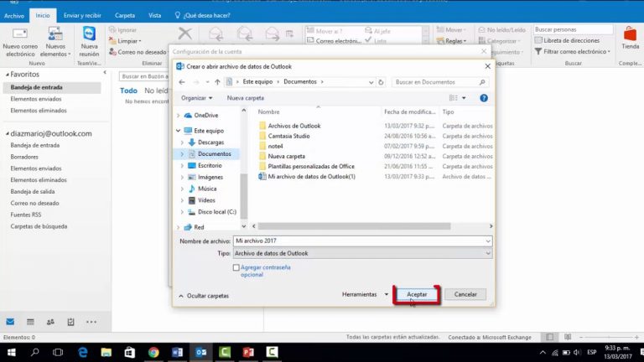Collapse the Este equipo tree node
Image resolution: width=644 pixels, height=362 pixels.
[179, 131]
